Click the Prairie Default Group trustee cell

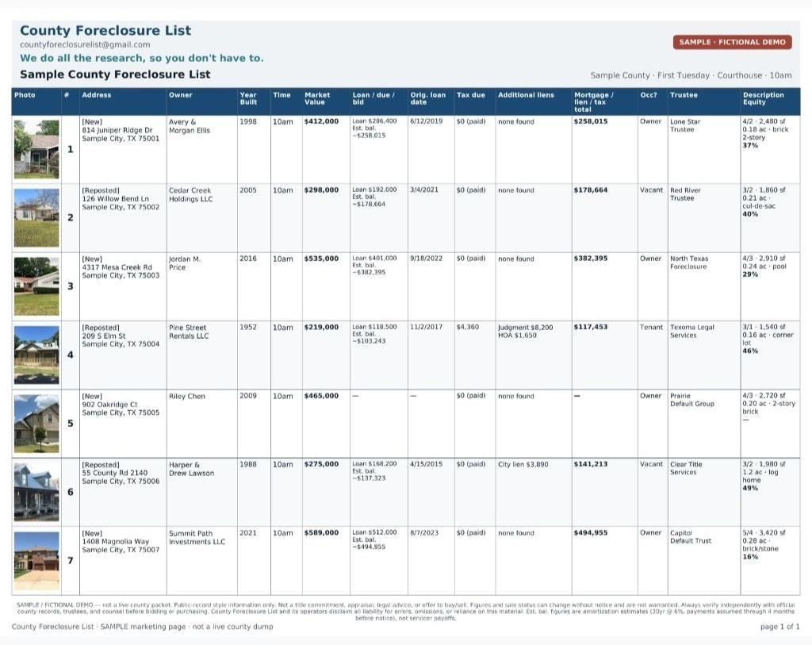point(691,399)
